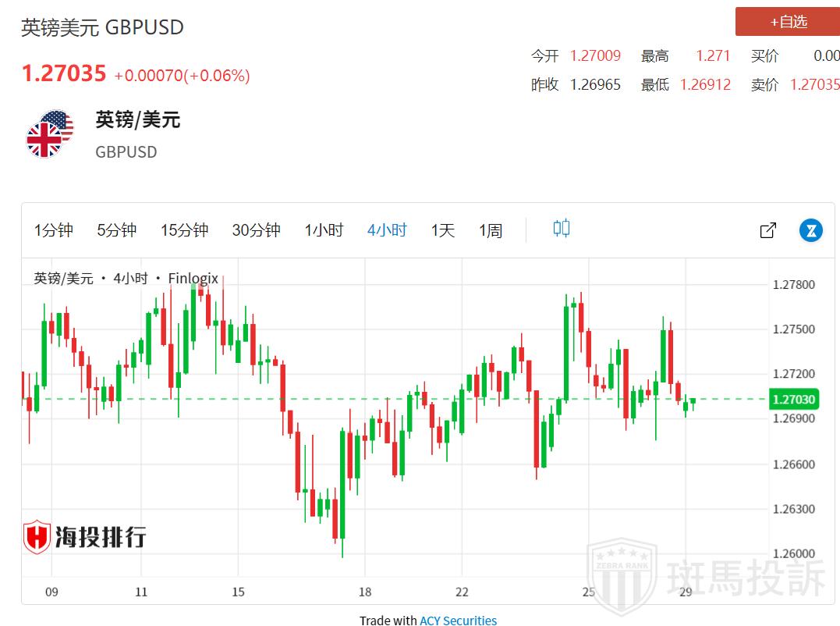The width and height of the screenshot is (840, 626).
Task: Add GBPUSD to watchlist with +自选
Action: [788, 22]
